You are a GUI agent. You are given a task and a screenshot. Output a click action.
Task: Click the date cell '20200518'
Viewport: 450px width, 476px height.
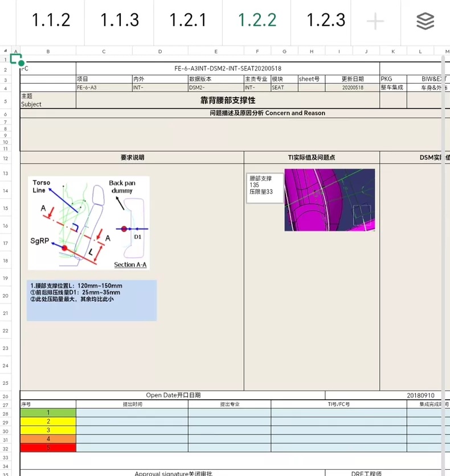point(352,88)
